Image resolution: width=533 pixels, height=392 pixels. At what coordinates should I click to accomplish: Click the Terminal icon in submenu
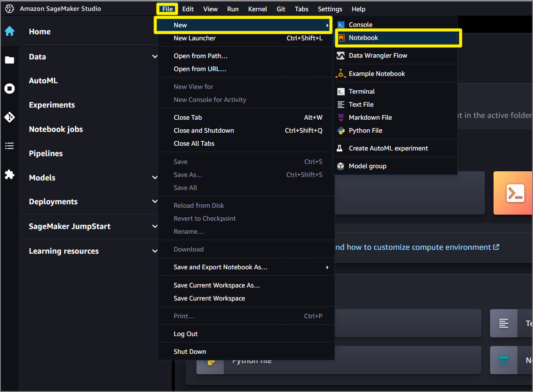[341, 91]
